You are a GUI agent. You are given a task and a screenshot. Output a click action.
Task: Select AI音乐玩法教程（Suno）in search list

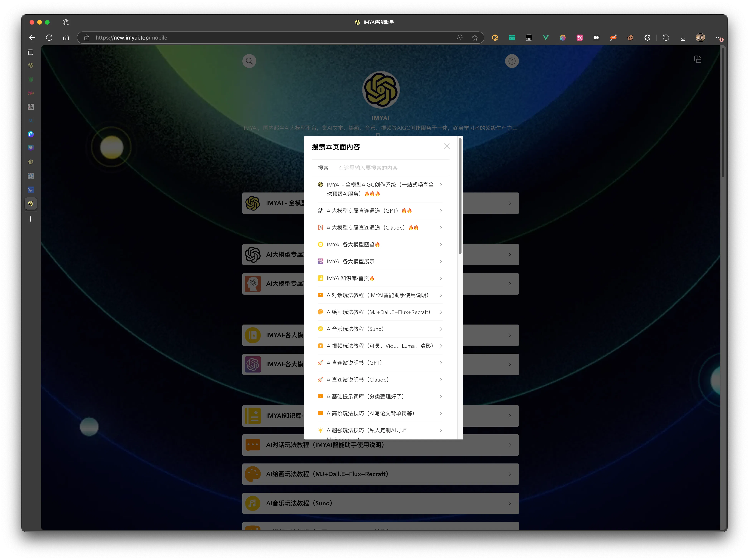[380, 329]
